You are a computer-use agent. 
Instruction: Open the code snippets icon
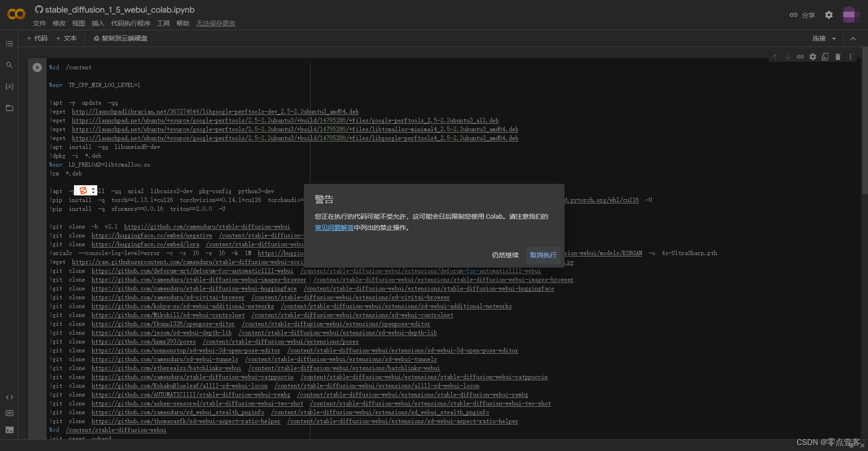coord(9,397)
